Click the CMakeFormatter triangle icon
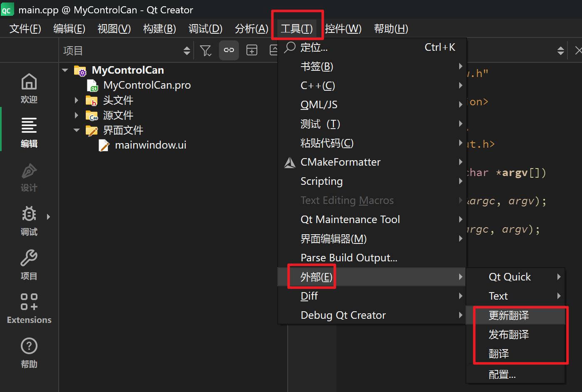This screenshot has width=582, height=392. pos(290,162)
